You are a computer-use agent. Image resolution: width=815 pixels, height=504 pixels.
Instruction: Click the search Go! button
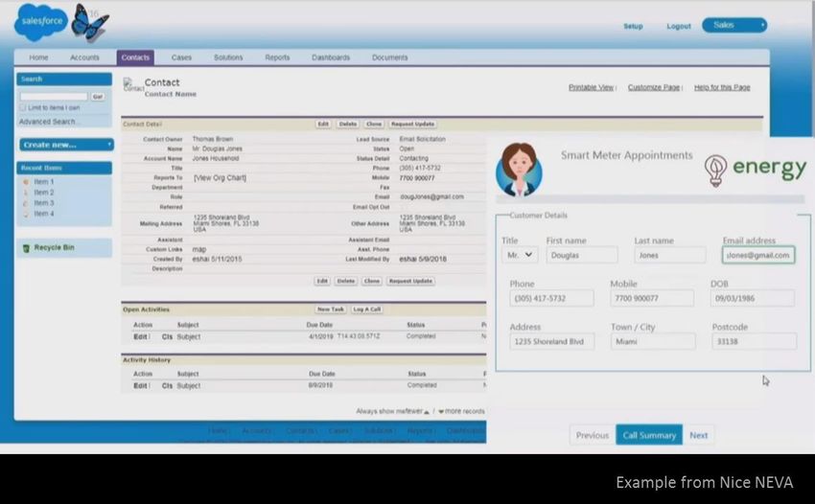click(97, 97)
